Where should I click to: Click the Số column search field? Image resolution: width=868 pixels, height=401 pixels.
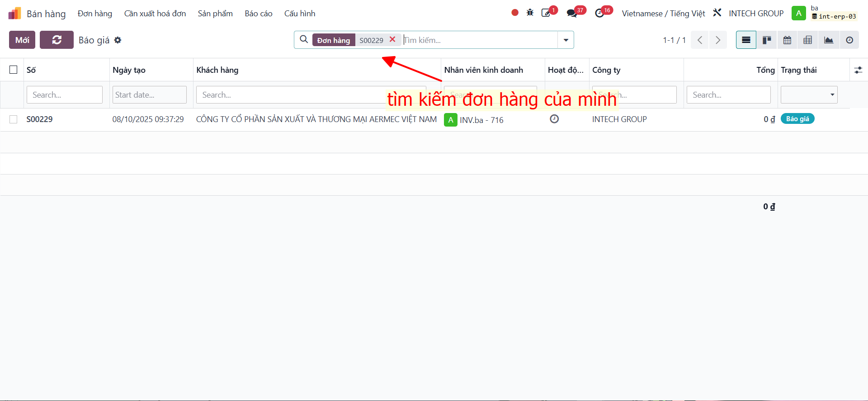(x=65, y=94)
